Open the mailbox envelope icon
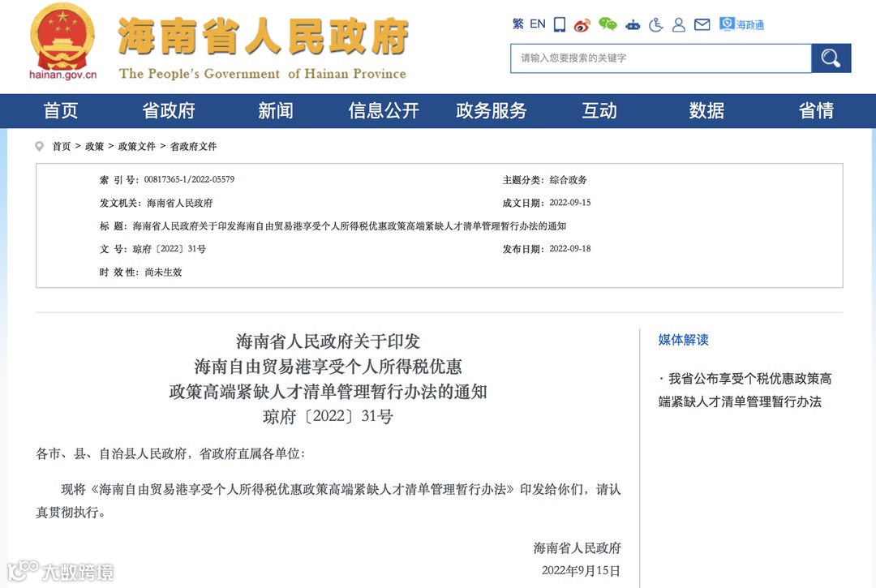 [x=702, y=24]
